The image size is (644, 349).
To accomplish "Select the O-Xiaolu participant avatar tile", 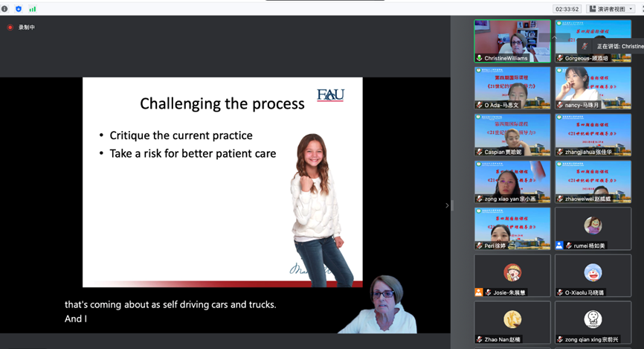I will click(593, 276).
